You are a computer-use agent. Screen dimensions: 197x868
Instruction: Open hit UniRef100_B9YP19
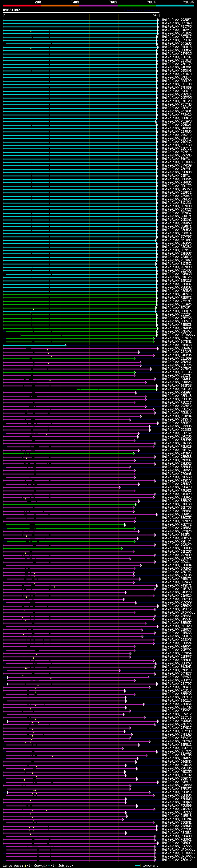click(177, 152)
